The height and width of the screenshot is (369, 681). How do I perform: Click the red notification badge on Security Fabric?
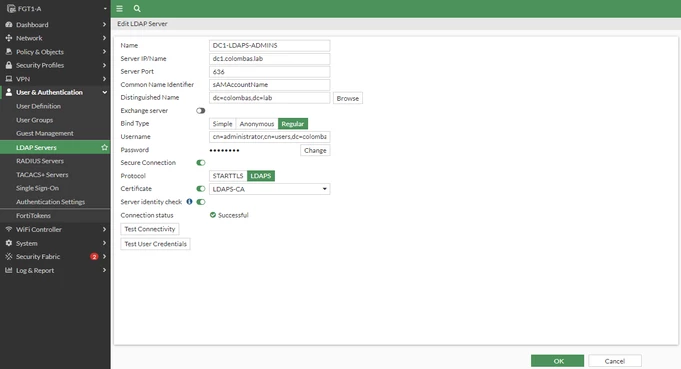94,257
